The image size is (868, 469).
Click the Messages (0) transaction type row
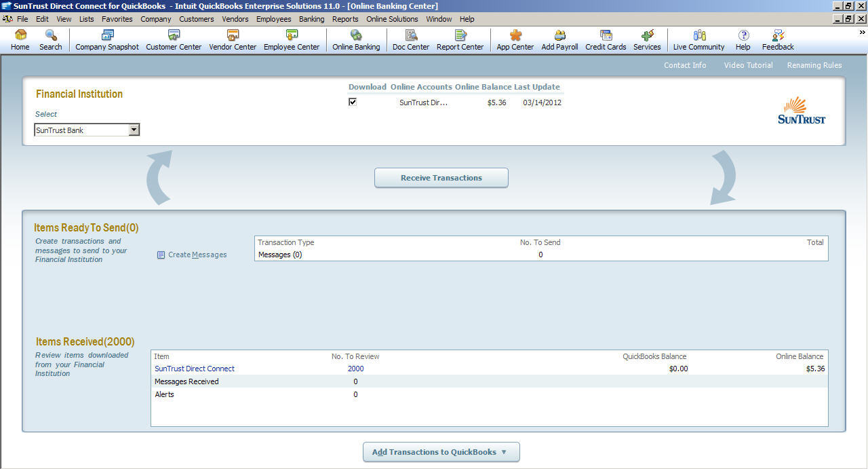click(540, 255)
